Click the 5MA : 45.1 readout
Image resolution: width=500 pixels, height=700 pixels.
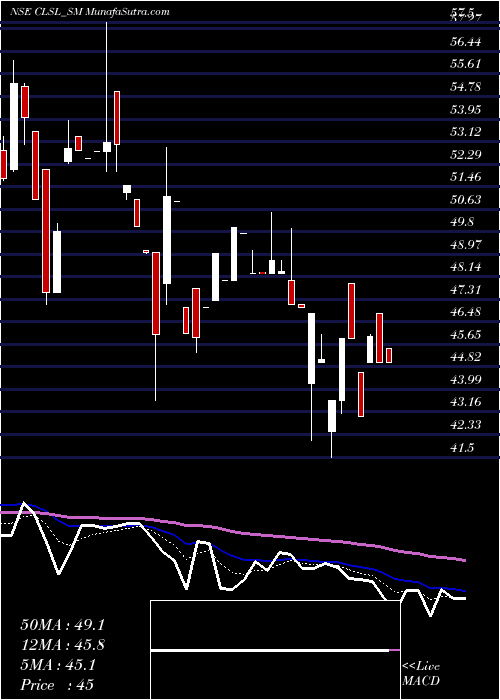(58, 665)
